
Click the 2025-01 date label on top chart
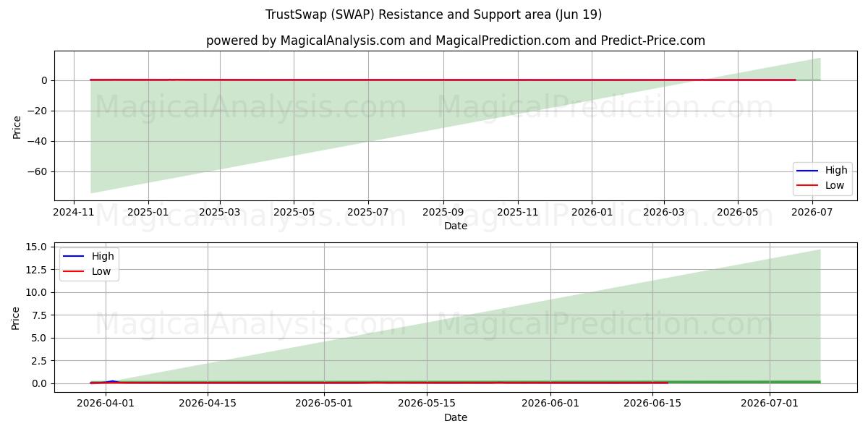point(148,213)
